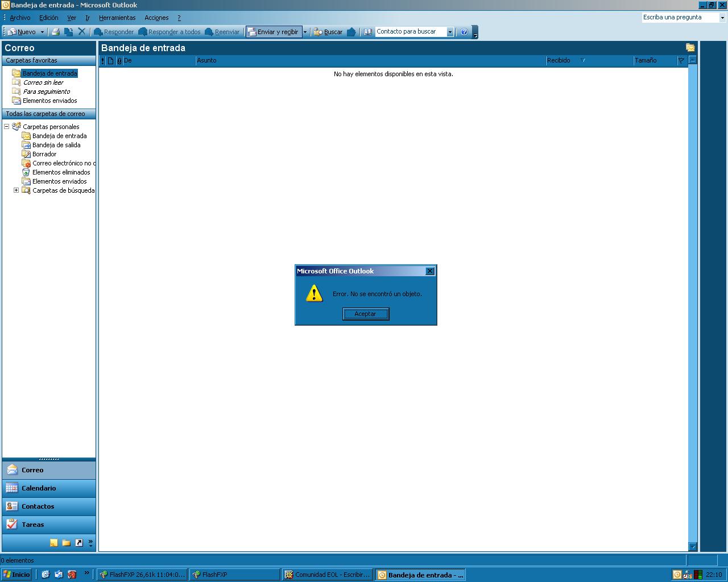The width and height of the screenshot is (728, 582).
Task: Open the Acciones menu
Action: pyautogui.click(x=156, y=18)
